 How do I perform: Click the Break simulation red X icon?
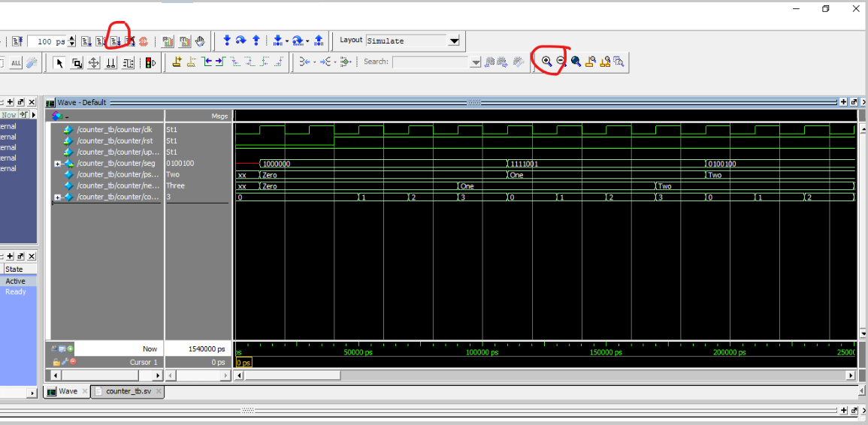pyautogui.click(x=131, y=41)
